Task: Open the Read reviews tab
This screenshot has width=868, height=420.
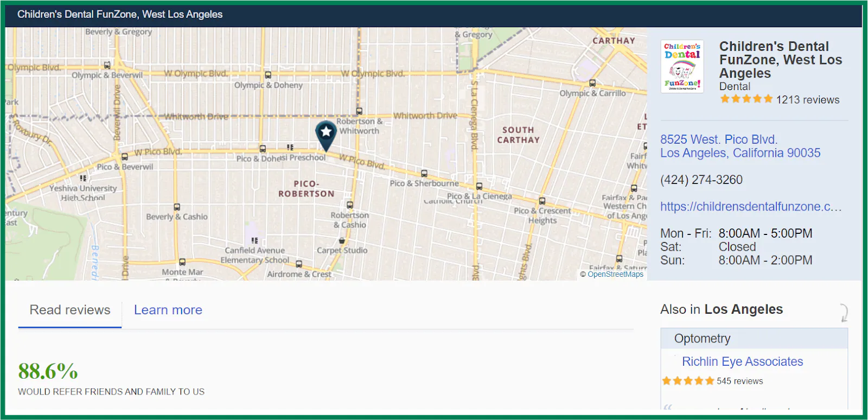Action: (x=70, y=310)
